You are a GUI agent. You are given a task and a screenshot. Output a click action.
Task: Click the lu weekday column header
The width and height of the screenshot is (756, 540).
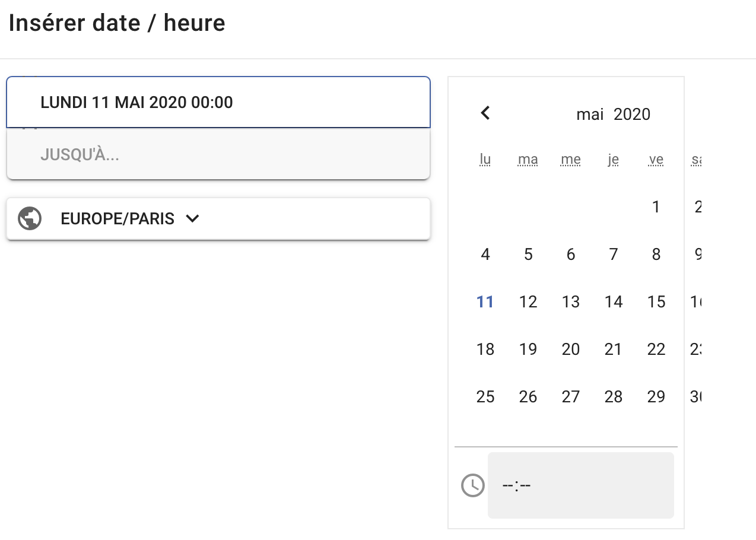pos(485,159)
